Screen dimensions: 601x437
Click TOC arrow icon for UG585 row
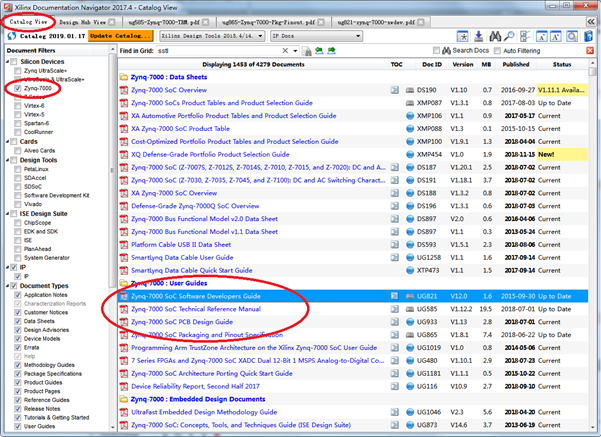pos(396,310)
